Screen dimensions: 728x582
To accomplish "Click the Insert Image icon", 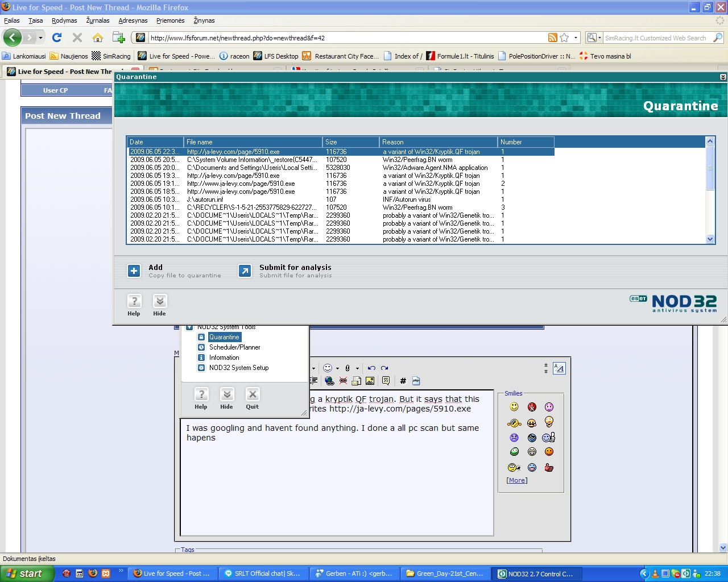I will [x=370, y=381].
